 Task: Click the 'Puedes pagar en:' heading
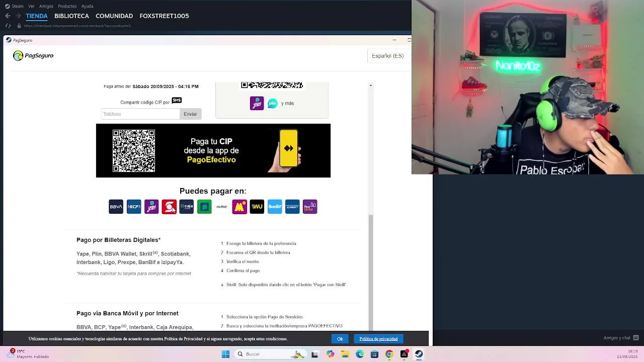pyautogui.click(x=213, y=191)
